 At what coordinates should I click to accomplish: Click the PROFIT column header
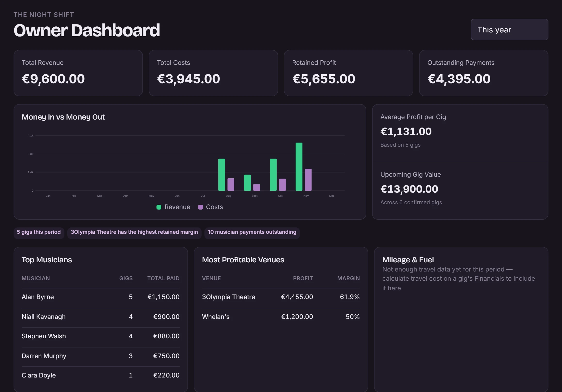(303, 279)
